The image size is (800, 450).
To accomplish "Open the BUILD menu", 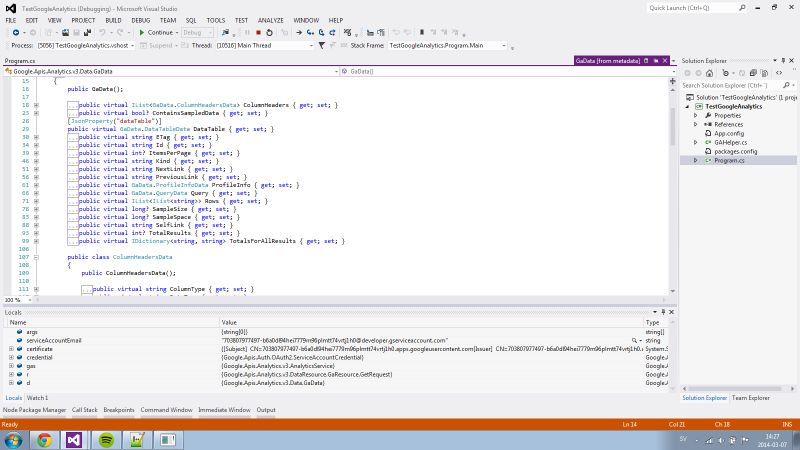I will point(113,20).
